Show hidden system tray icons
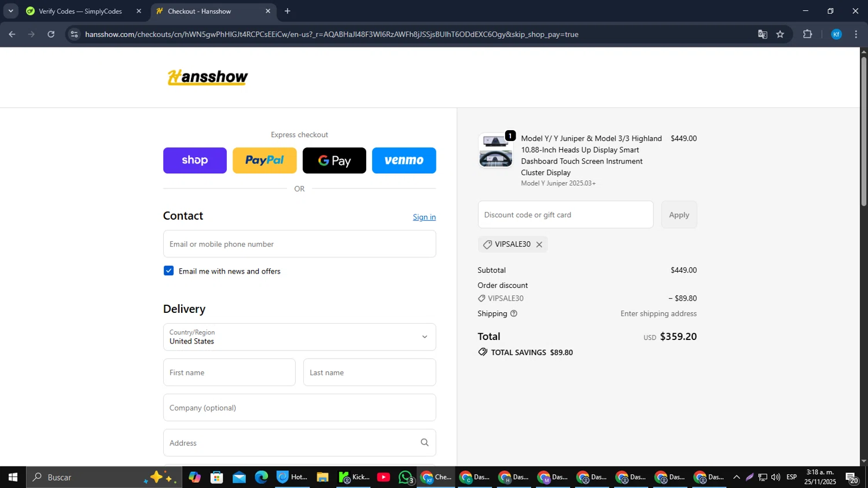Viewport: 868px width, 488px height. 736,477
